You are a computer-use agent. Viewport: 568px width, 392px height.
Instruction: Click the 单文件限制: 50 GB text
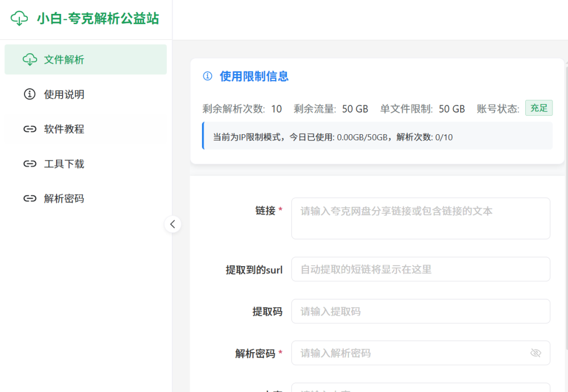coord(422,109)
